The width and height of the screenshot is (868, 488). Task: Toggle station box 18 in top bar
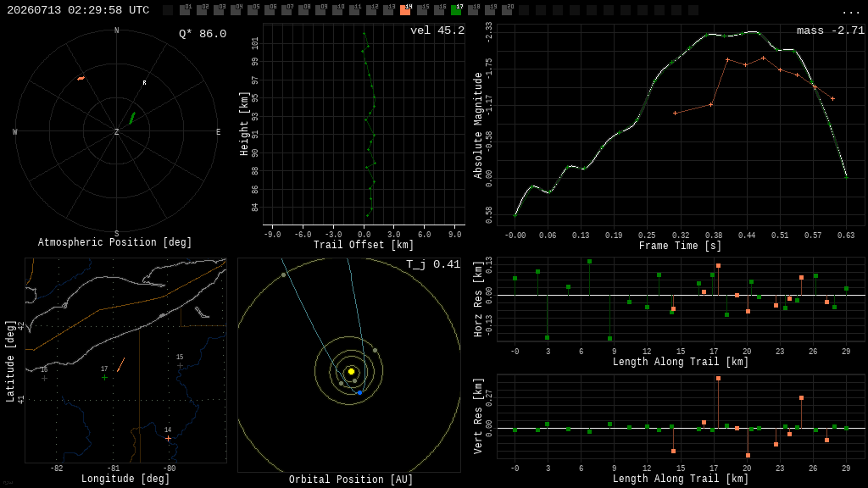tap(473, 10)
